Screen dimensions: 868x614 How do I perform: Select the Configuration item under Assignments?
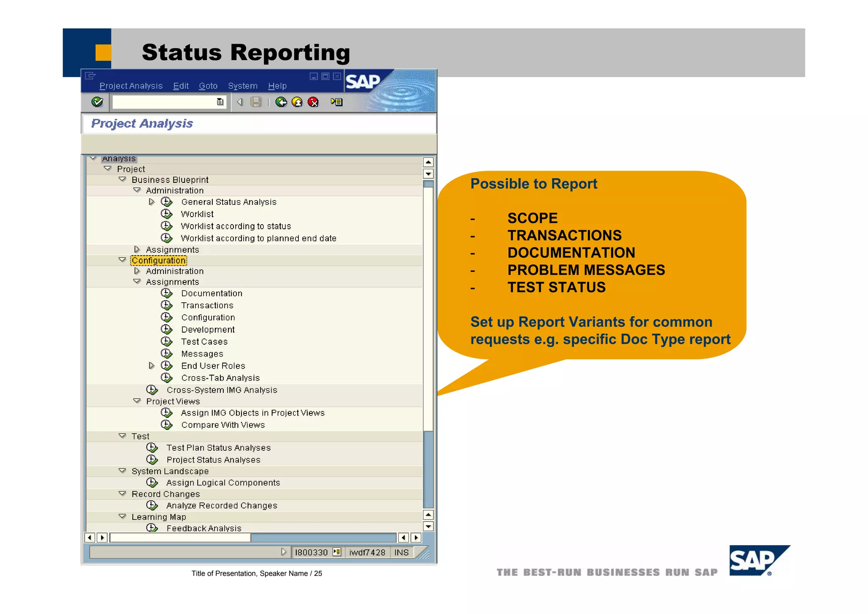pos(208,317)
